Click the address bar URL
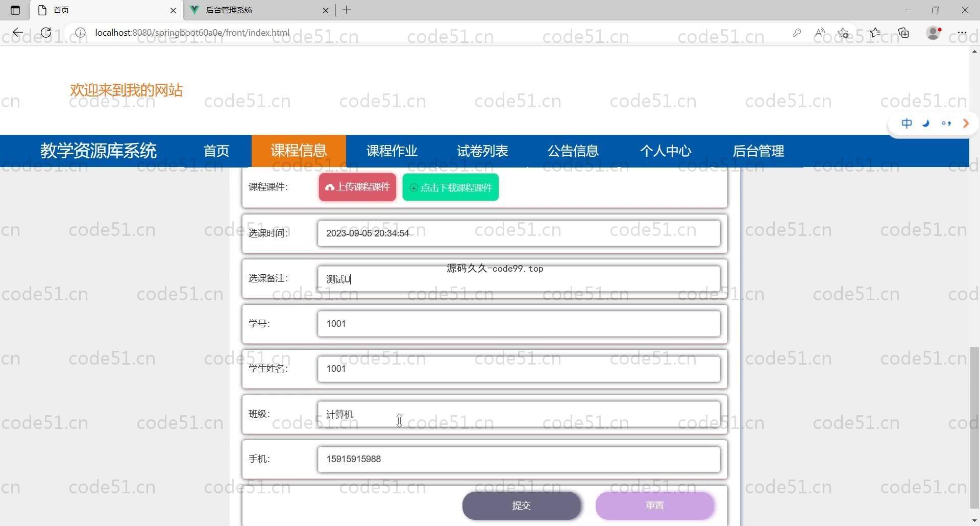The width and height of the screenshot is (980, 526). tap(192, 33)
